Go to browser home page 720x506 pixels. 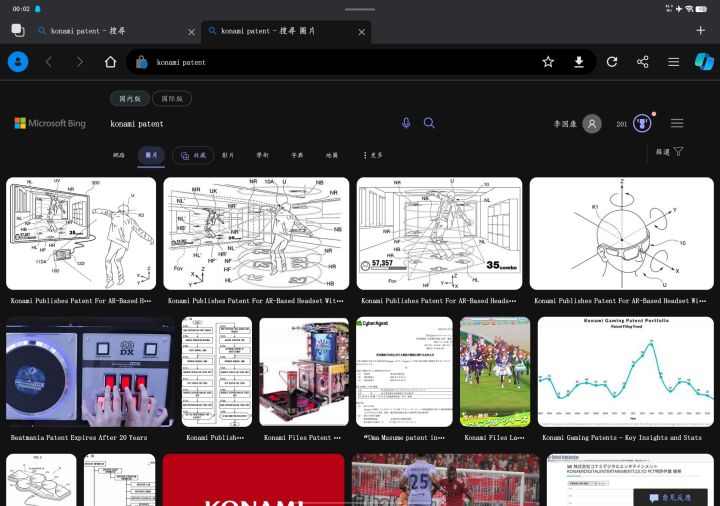coord(110,62)
